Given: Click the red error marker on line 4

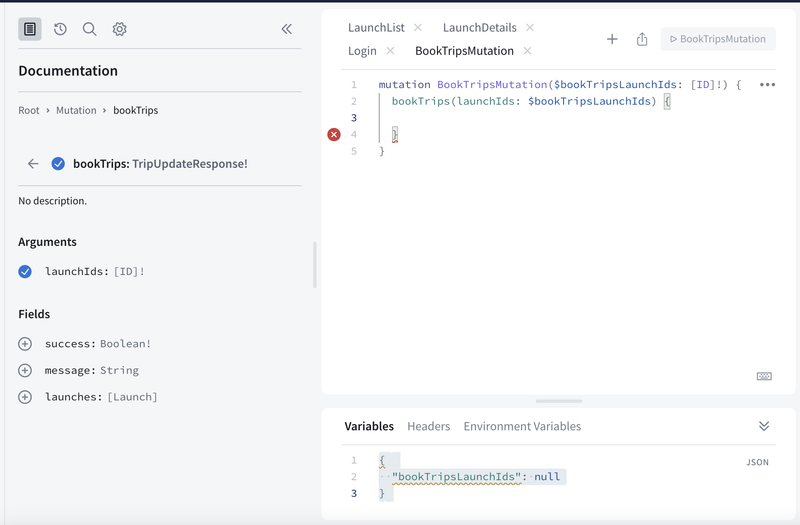Looking at the screenshot, I should coord(334,135).
